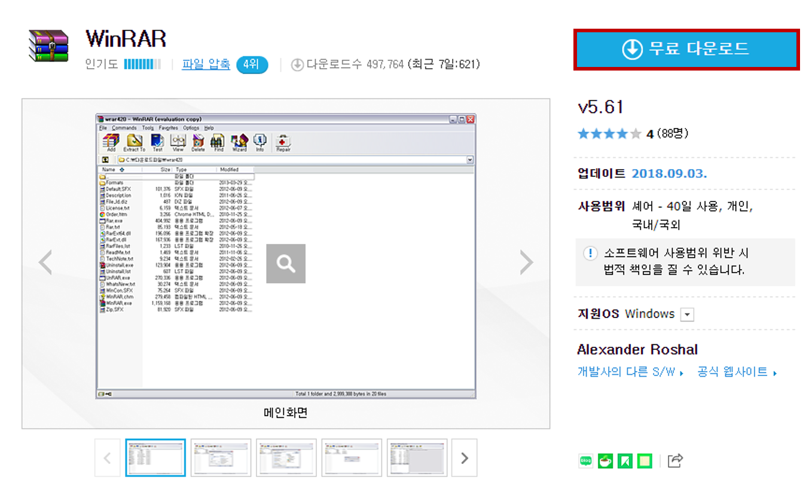The width and height of the screenshot is (812, 504).
Task: Click the 사용범위 label
Action: (x=601, y=207)
